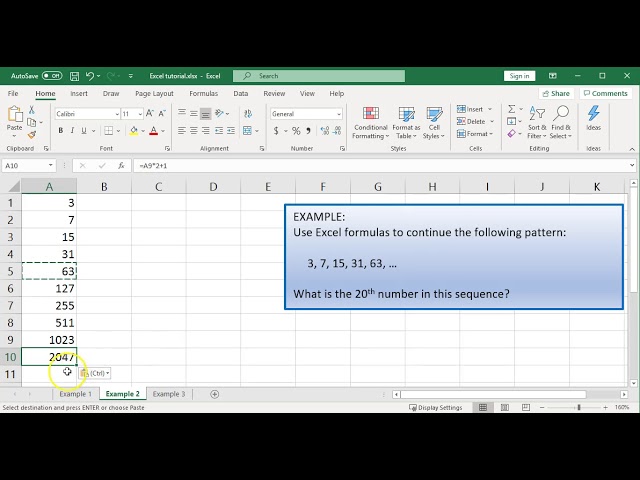Click the Paste clipboard icon
This screenshot has width=640, height=480.
point(15,114)
